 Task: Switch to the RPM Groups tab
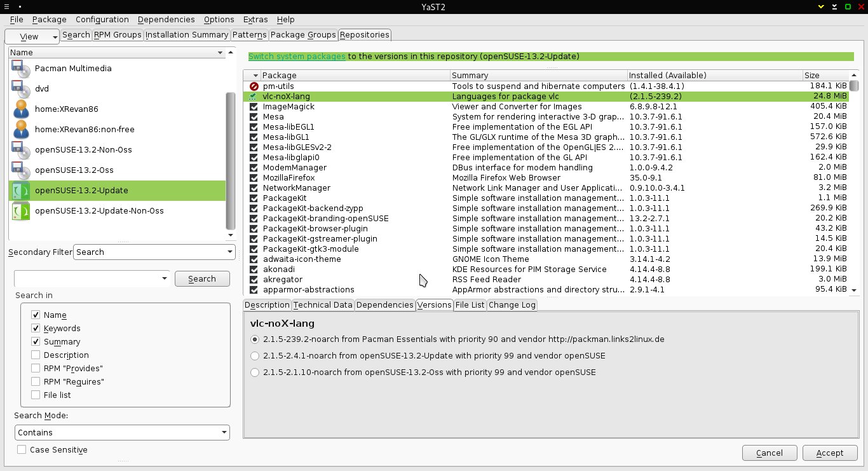[x=118, y=35]
